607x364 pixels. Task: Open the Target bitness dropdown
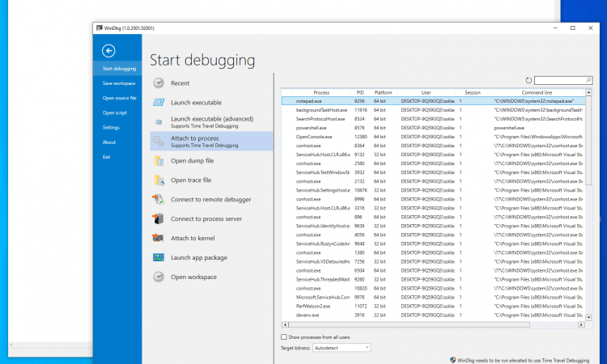point(342,348)
